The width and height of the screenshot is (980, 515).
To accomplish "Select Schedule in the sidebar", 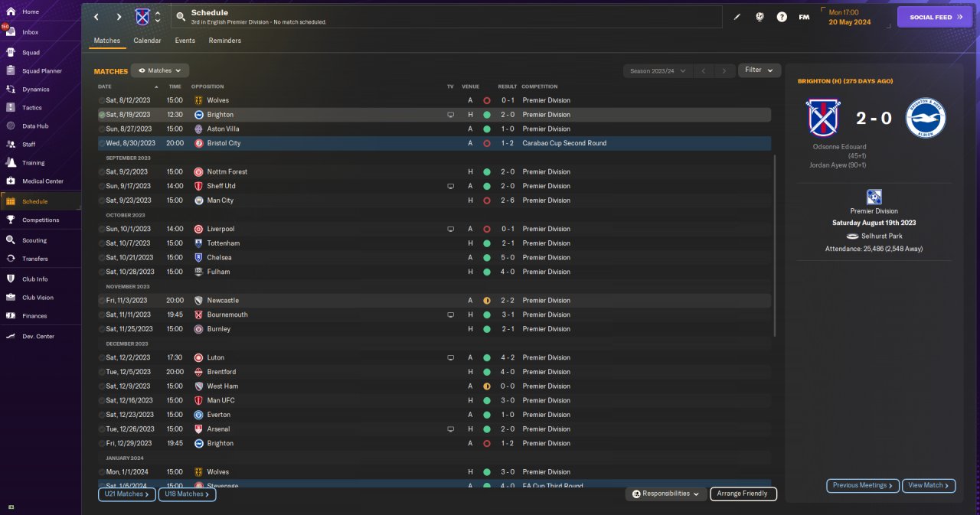I will pos(41,201).
